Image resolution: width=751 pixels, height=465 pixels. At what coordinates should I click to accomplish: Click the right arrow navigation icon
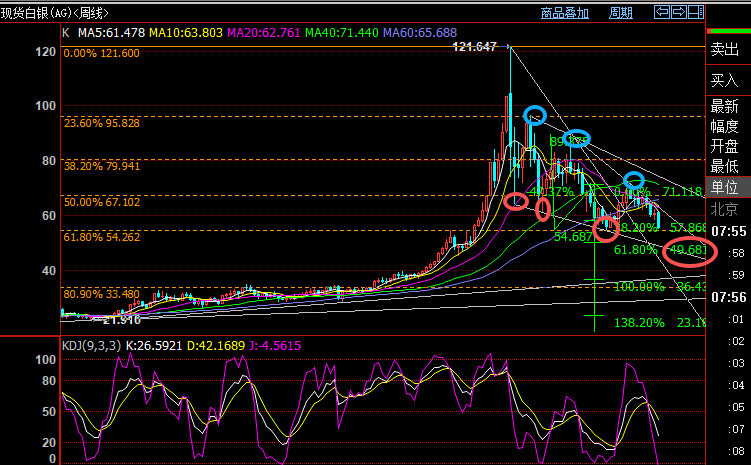(x=679, y=12)
